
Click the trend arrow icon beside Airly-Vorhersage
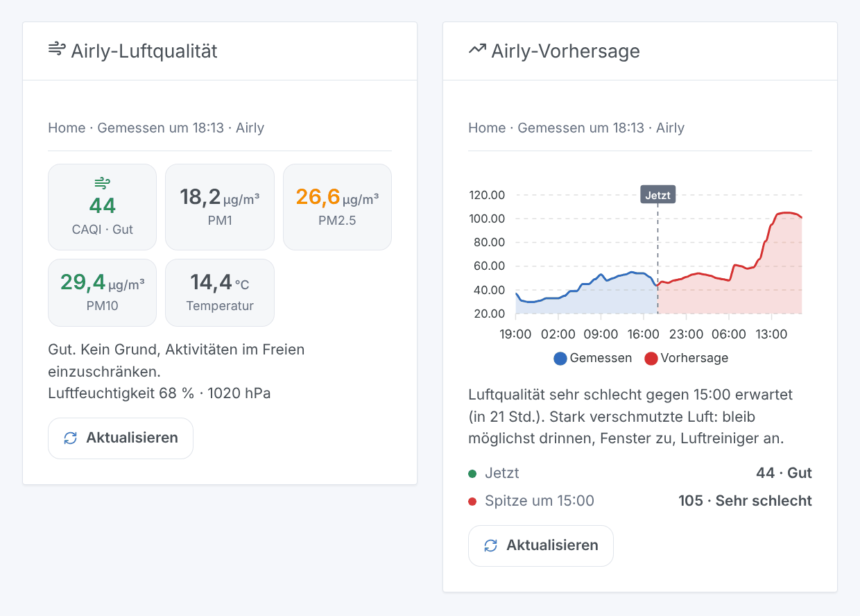point(477,49)
